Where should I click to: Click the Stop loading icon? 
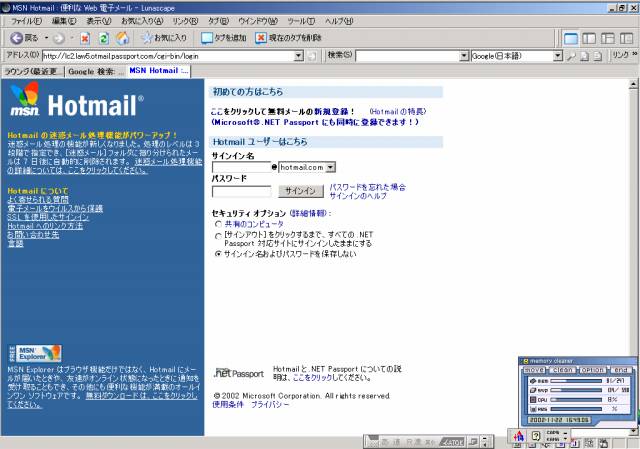tap(85, 38)
